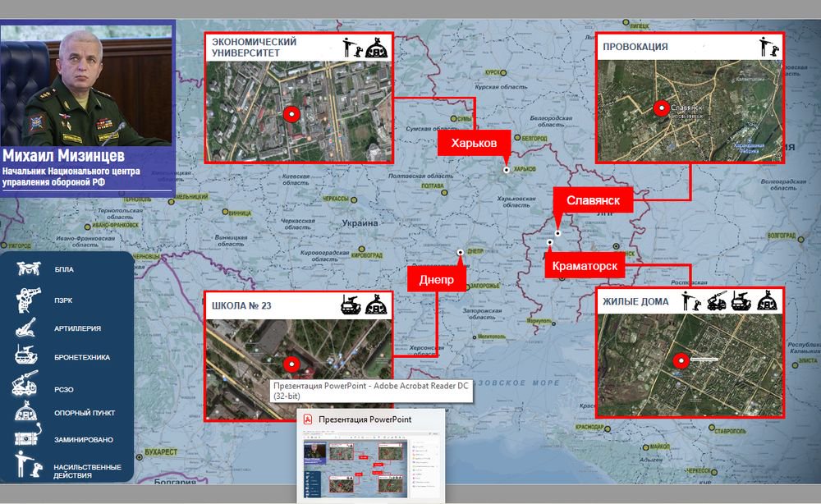Click red marker in ШКОЛА № 23 image
This screenshot has height=504, width=821.
click(289, 364)
